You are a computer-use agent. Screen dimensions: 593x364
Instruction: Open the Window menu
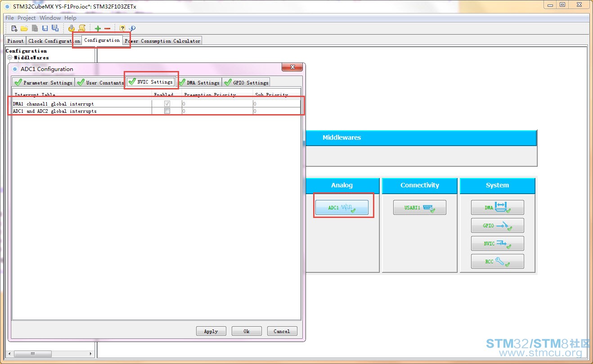pyautogui.click(x=50, y=18)
